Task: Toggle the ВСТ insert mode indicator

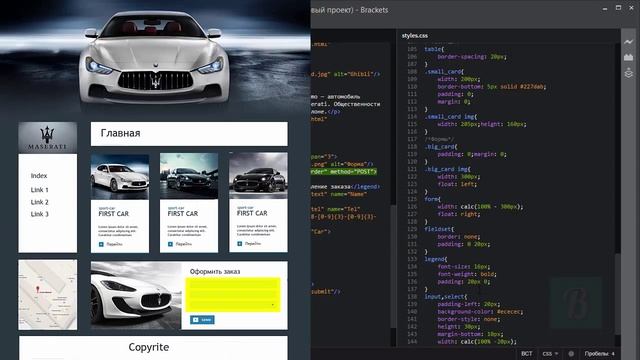Action: point(527,353)
